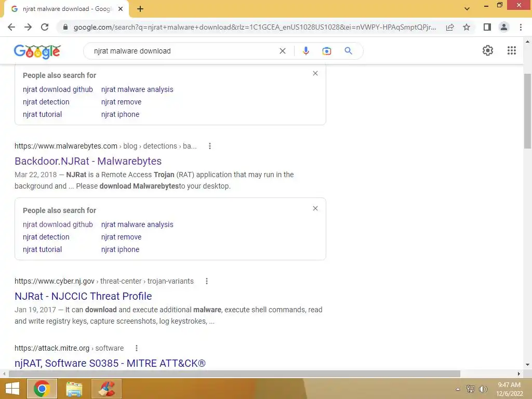Click the cyber.nj.gov breadcrumb URL

click(x=104, y=281)
